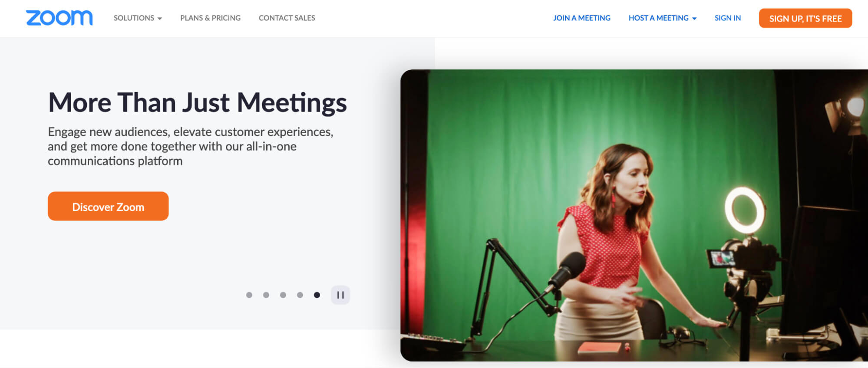Open the Sign In page

coord(728,18)
